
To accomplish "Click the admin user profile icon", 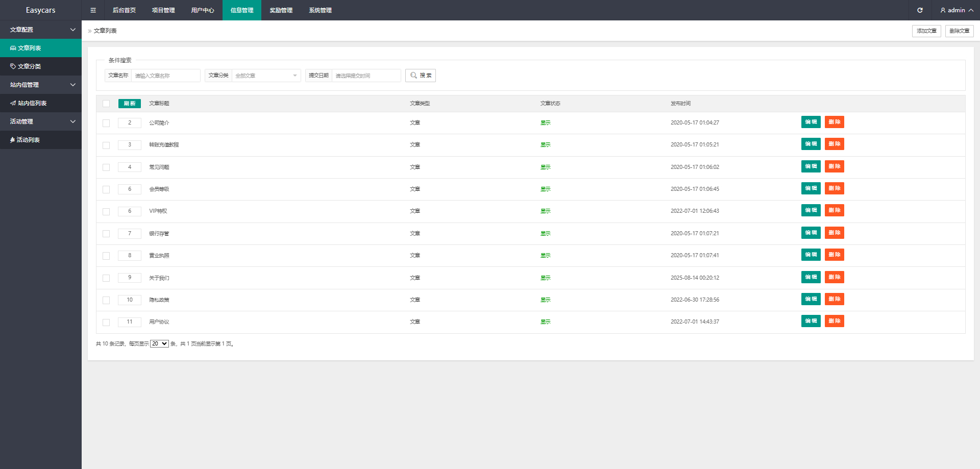I will point(943,10).
